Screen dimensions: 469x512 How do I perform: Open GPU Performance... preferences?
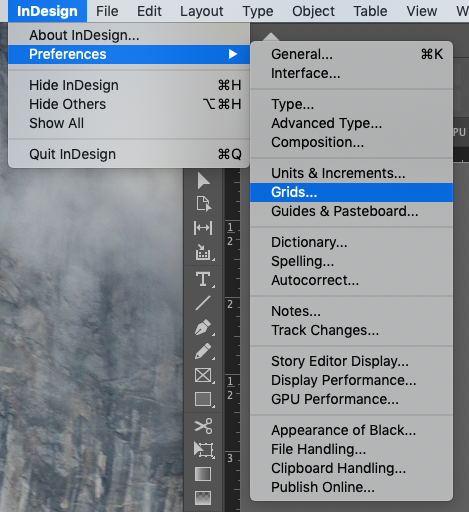pos(351,399)
